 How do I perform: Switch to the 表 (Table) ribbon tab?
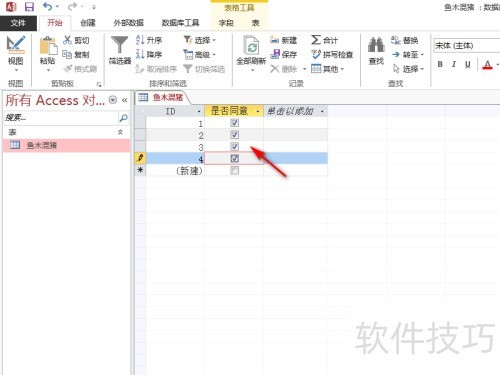tap(255, 23)
